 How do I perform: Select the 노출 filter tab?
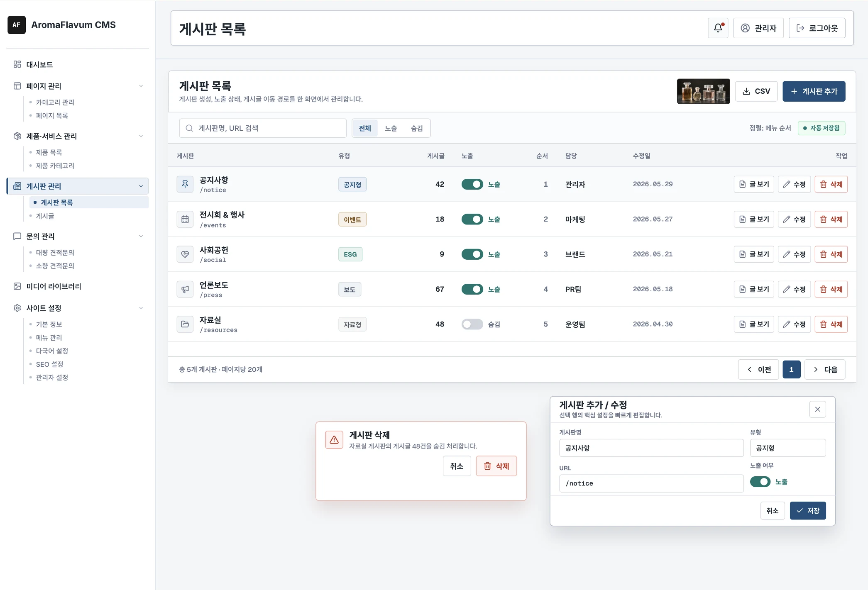point(391,128)
